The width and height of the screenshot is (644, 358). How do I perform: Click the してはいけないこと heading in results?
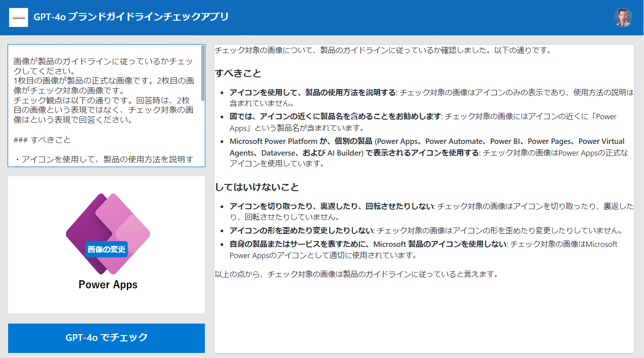coord(257,187)
